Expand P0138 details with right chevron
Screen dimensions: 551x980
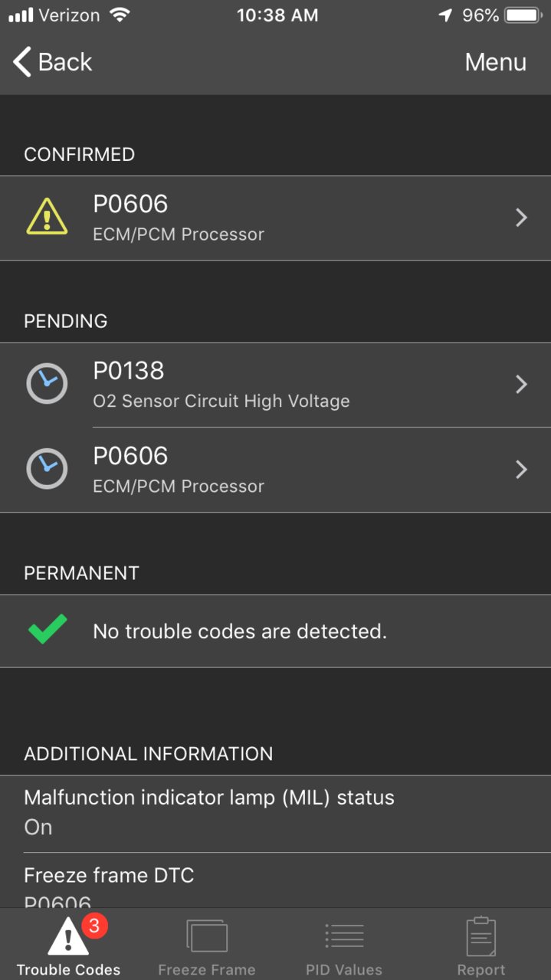click(522, 384)
